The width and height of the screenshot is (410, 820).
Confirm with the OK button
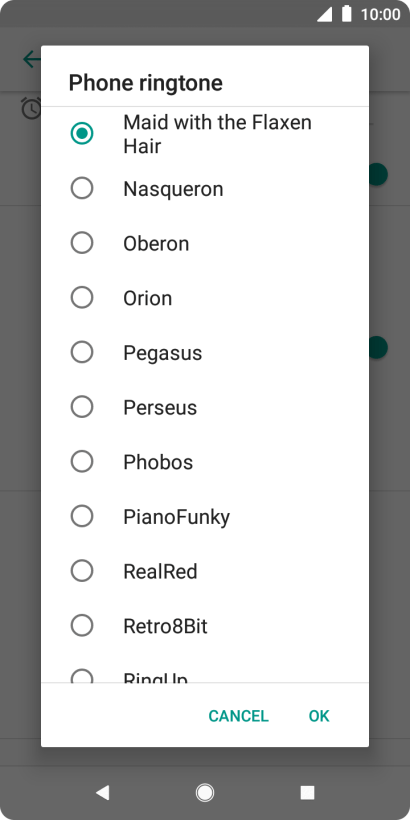(319, 716)
